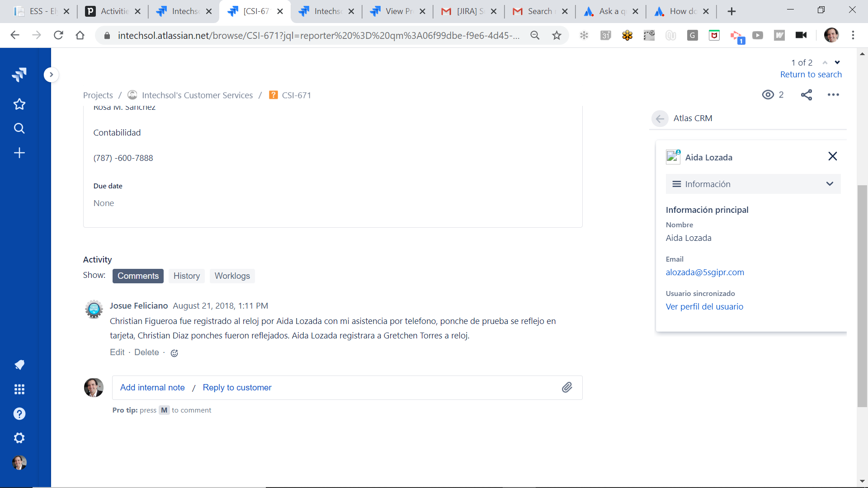Image resolution: width=868 pixels, height=488 pixels.
Task: Click alozada@5sgipr.com email link
Action: (x=705, y=272)
